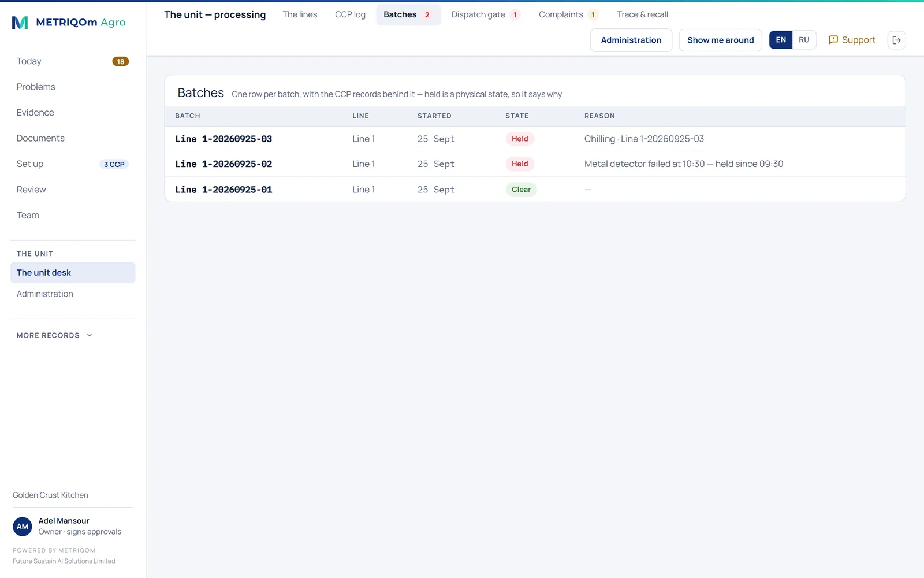
Task: Go to Evidence page
Action: pos(73,113)
